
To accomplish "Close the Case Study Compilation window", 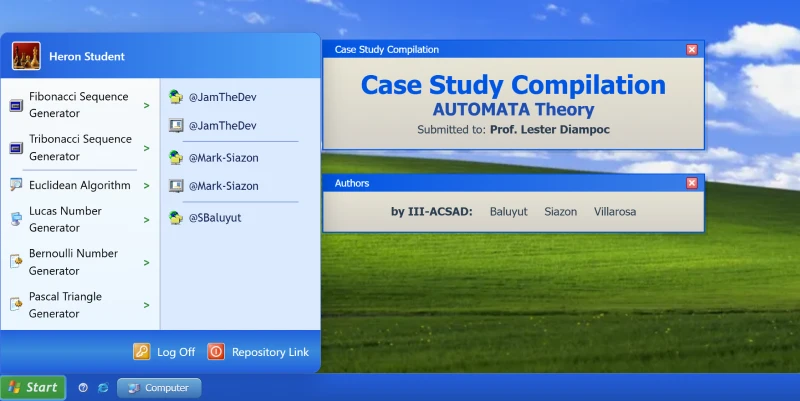I will point(692,49).
